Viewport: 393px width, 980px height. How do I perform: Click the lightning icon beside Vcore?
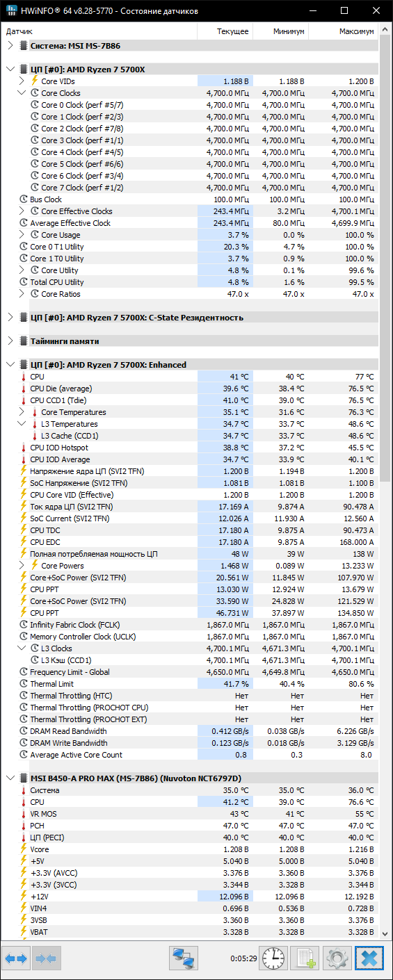(24, 849)
